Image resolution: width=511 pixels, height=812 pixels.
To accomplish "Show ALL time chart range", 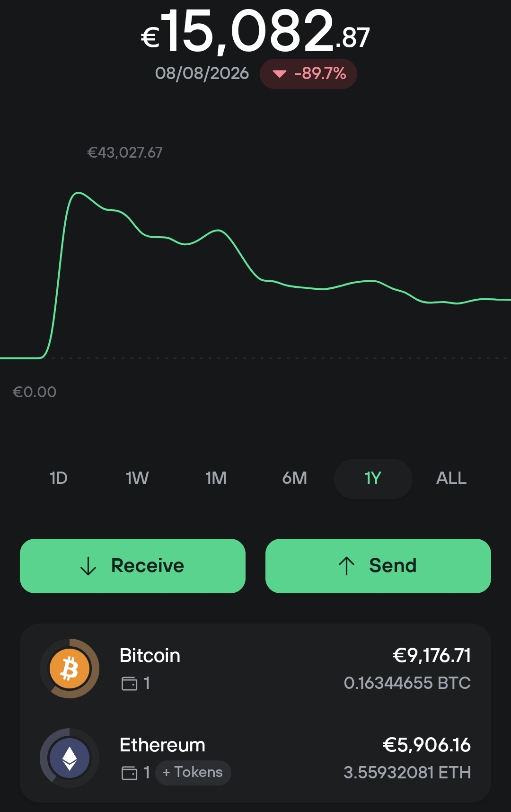I will click(x=451, y=478).
